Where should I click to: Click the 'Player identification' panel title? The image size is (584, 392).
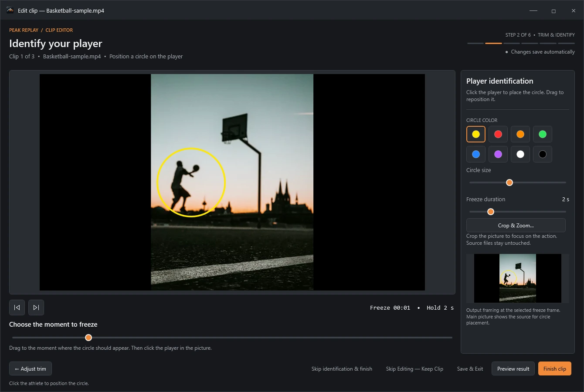[499, 81]
